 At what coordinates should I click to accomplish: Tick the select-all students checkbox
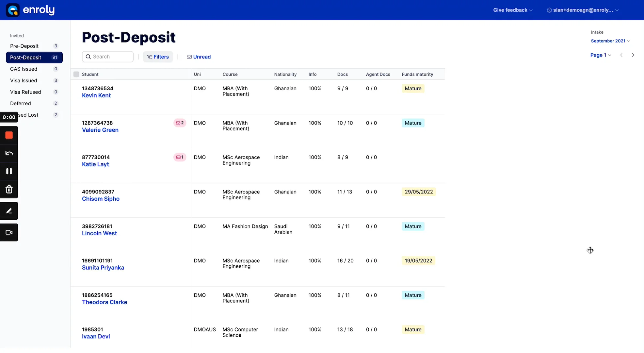point(76,74)
